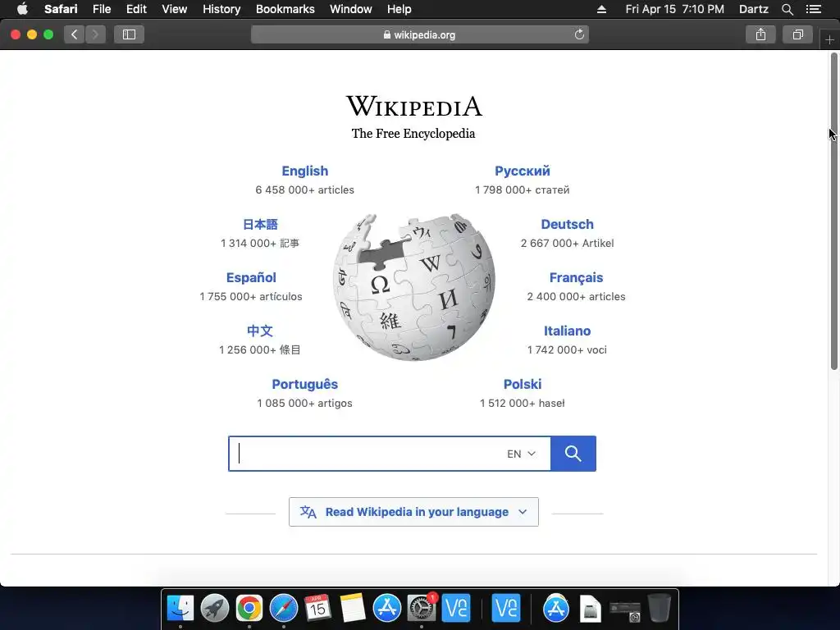This screenshot has width=840, height=630.
Task: Click the date and time in menu bar
Action: click(x=674, y=9)
